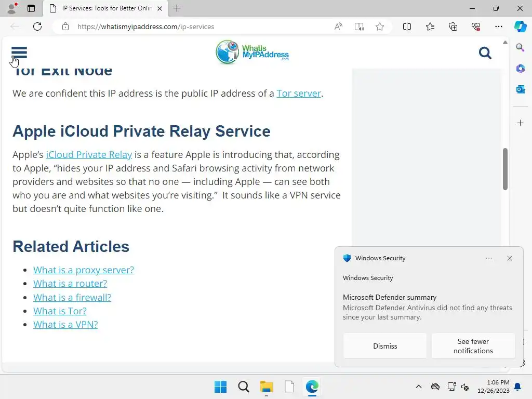The width and height of the screenshot is (532, 399).
Task: Click the address bar URL field
Action: 145,26
